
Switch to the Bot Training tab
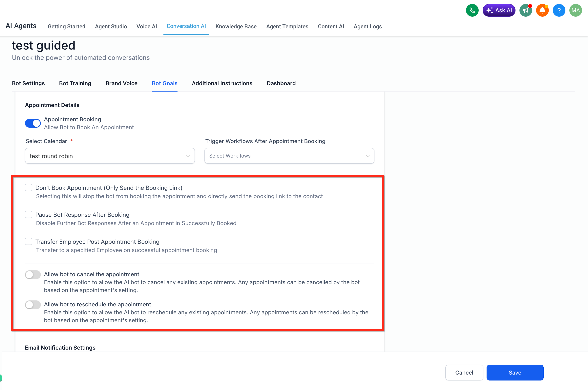coord(75,83)
